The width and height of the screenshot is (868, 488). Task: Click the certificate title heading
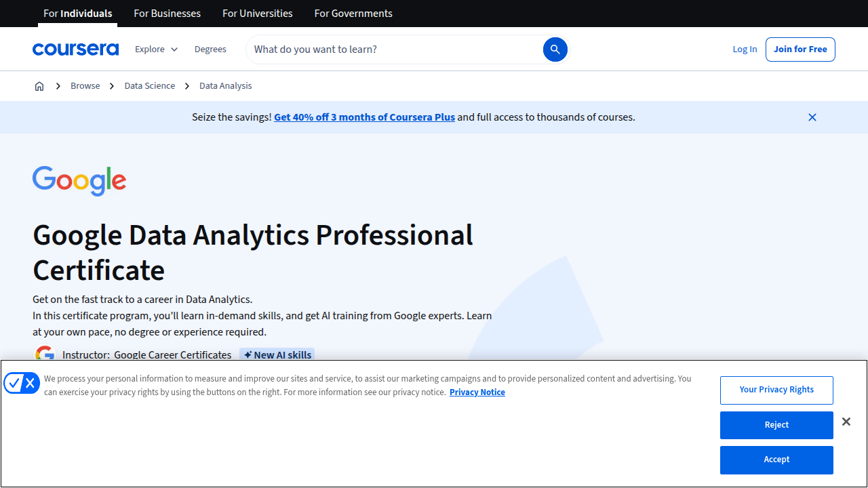click(253, 252)
